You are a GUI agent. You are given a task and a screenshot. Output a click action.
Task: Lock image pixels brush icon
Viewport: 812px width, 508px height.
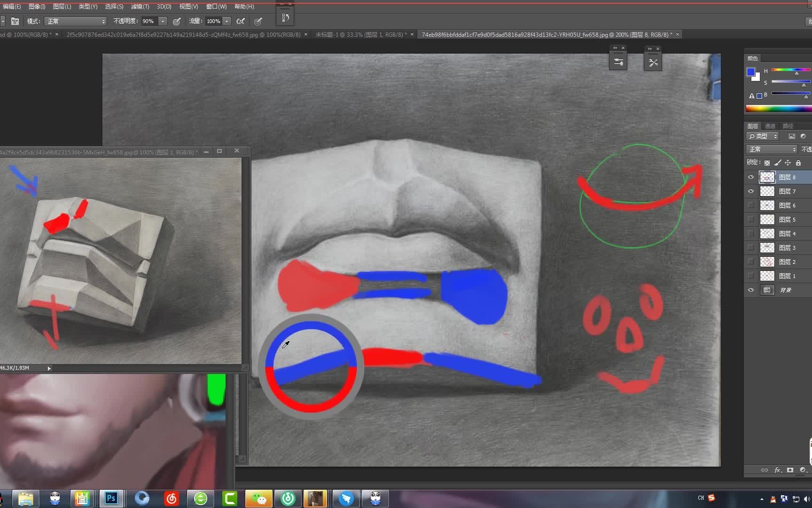[778, 163]
